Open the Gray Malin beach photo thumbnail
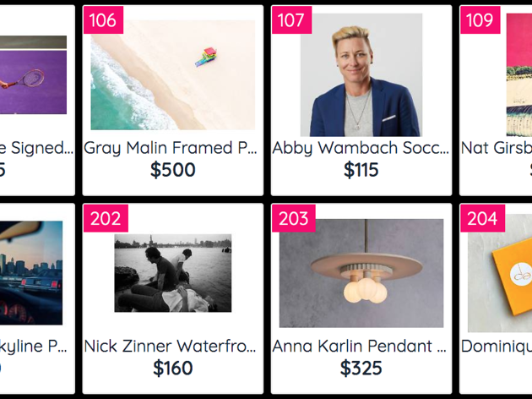 [x=173, y=75]
